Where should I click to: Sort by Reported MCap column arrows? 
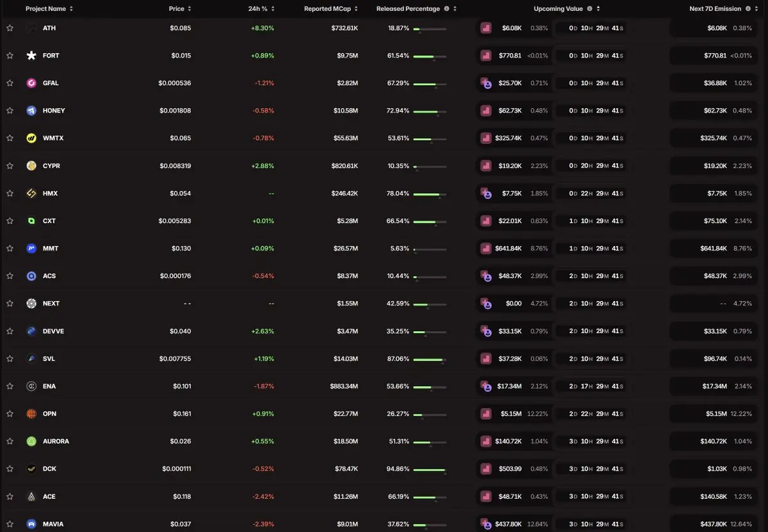[x=356, y=9]
